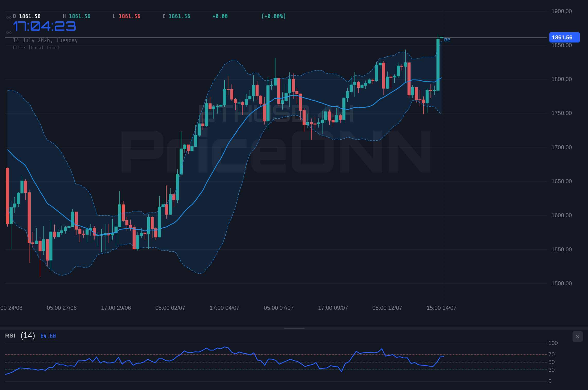Click the BB Bollinger Bands label
Screen dimensions: 588x390
point(447,40)
